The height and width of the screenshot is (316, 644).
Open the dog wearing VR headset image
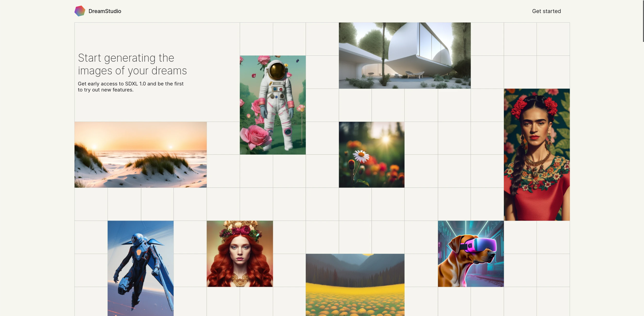(471, 254)
